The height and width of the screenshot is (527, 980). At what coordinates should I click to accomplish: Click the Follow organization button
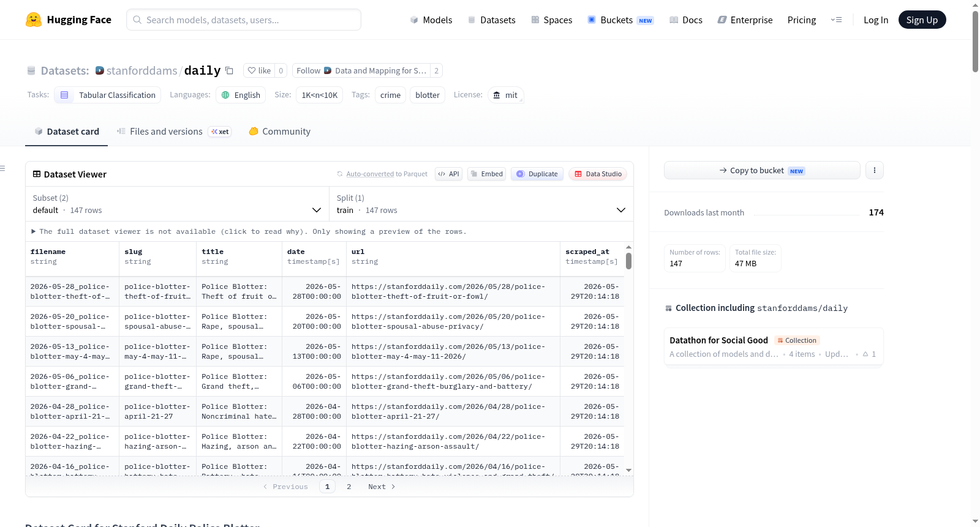tap(361, 70)
